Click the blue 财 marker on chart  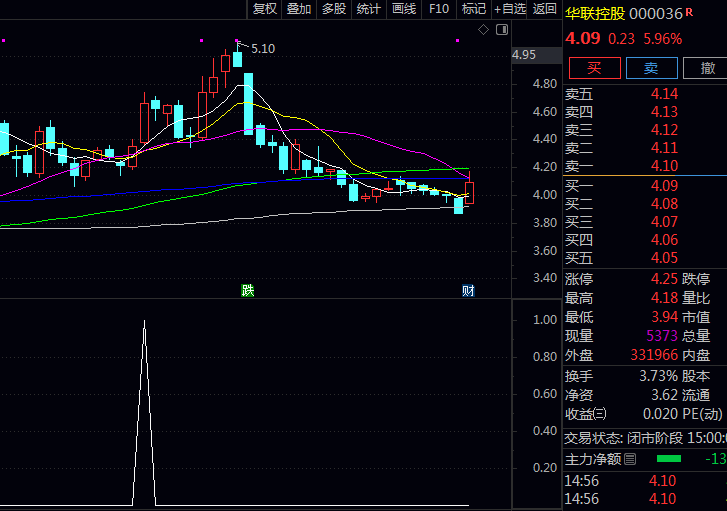pos(468,290)
